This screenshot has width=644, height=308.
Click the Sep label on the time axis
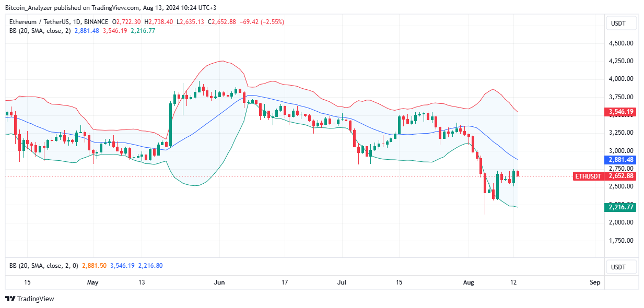[594, 282]
